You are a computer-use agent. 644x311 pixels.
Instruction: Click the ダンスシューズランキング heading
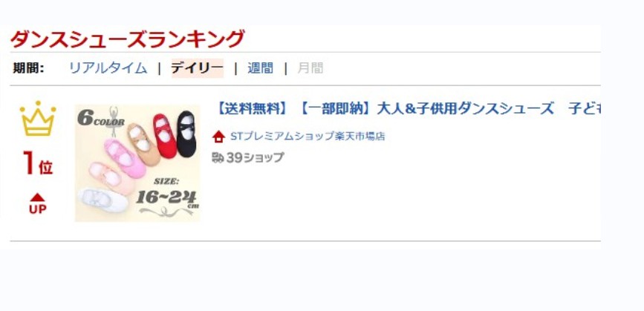pos(127,39)
